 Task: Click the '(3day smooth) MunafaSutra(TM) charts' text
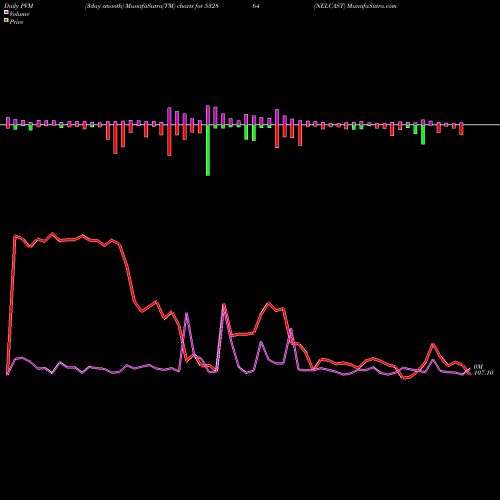coord(140,6)
